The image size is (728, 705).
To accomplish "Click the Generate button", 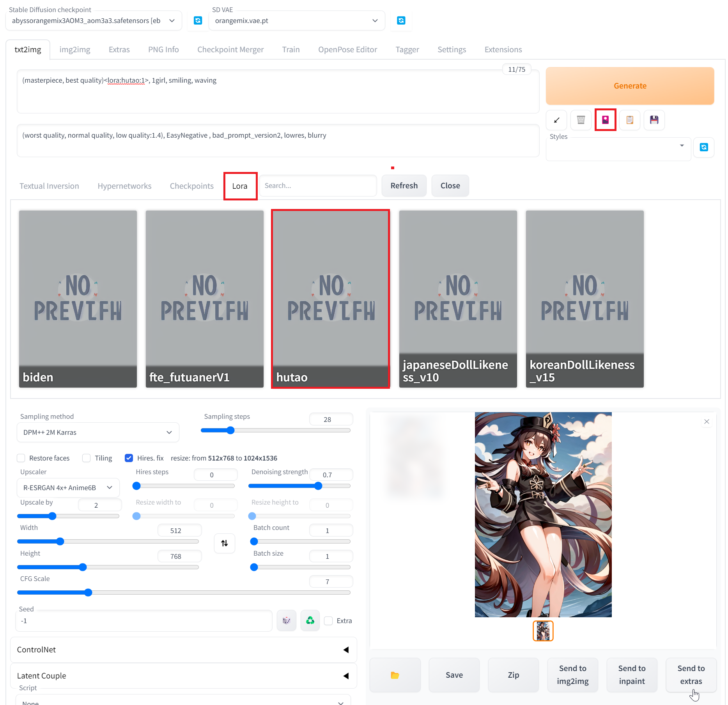I will 630,86.
